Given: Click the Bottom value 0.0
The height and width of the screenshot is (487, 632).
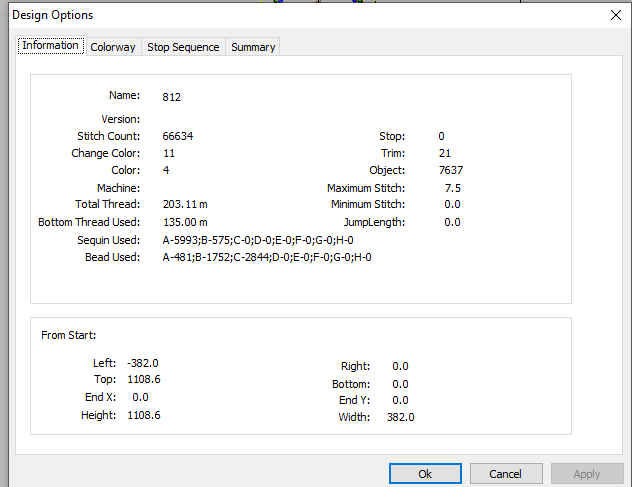Looking at the screenshot, I should [400, 384].
